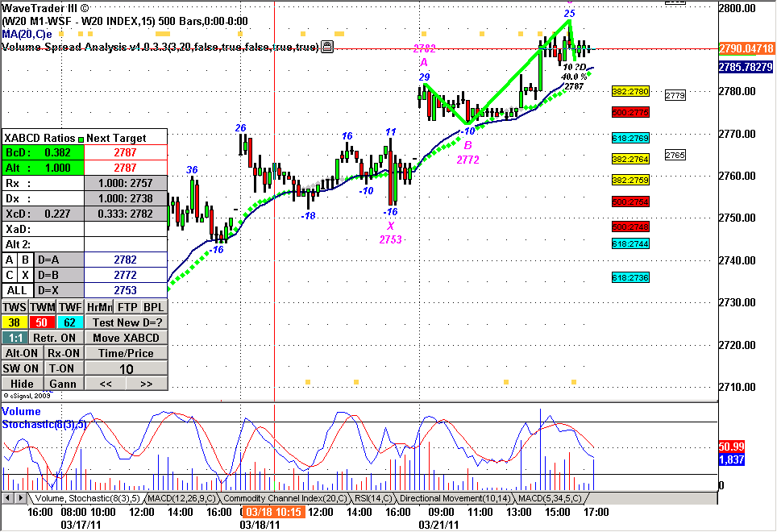This screenshot has height=532, width=777.
Task: Click the green square beside Next Target
Action: [x=81, y=139]
